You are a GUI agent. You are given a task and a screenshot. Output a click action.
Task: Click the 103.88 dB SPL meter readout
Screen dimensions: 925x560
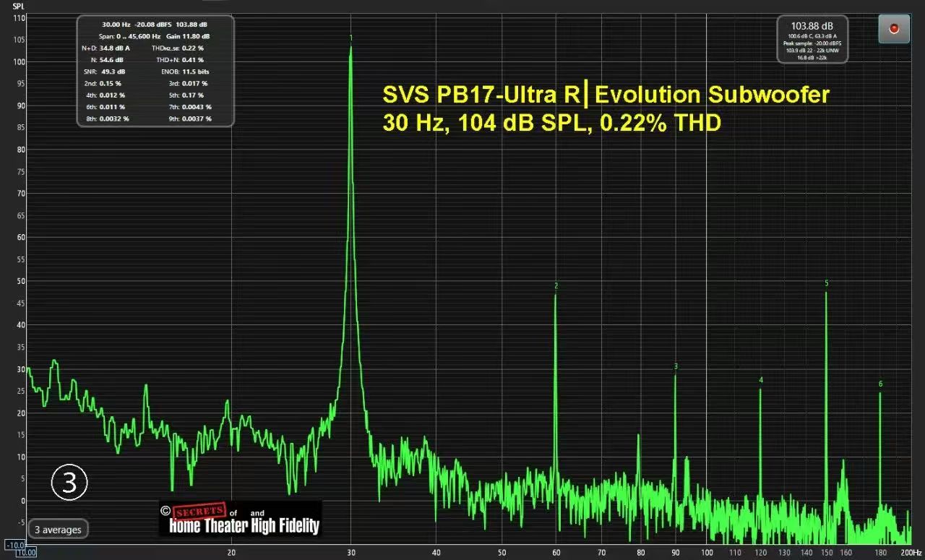pyautogui.click(x=812, y=25)
